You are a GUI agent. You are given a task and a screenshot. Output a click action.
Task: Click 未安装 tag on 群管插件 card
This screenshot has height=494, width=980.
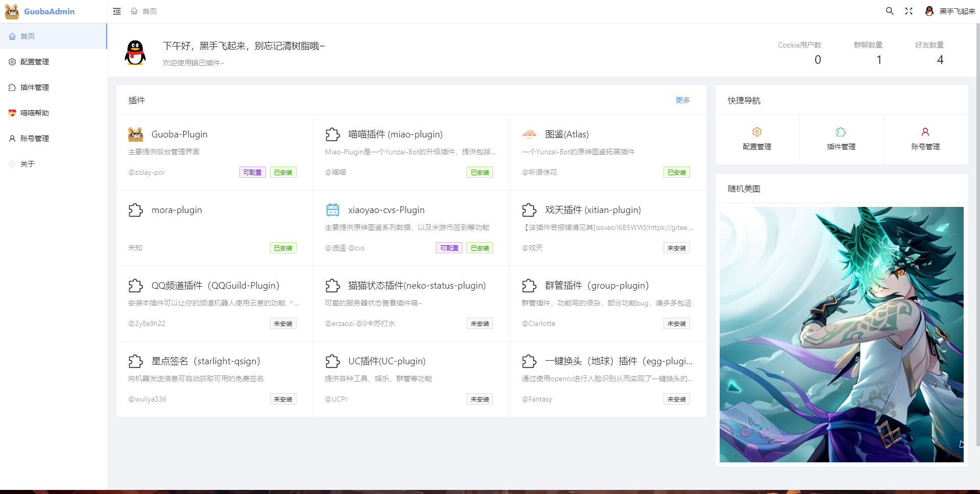[676, 324]
